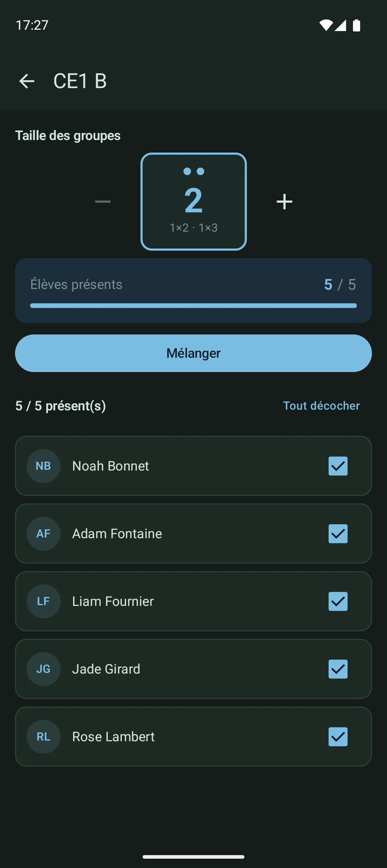This screenshot has height=868, width=387.
Task: Tap the AF avatar icon
Action: pyautogui.click(x=43, y=534)
